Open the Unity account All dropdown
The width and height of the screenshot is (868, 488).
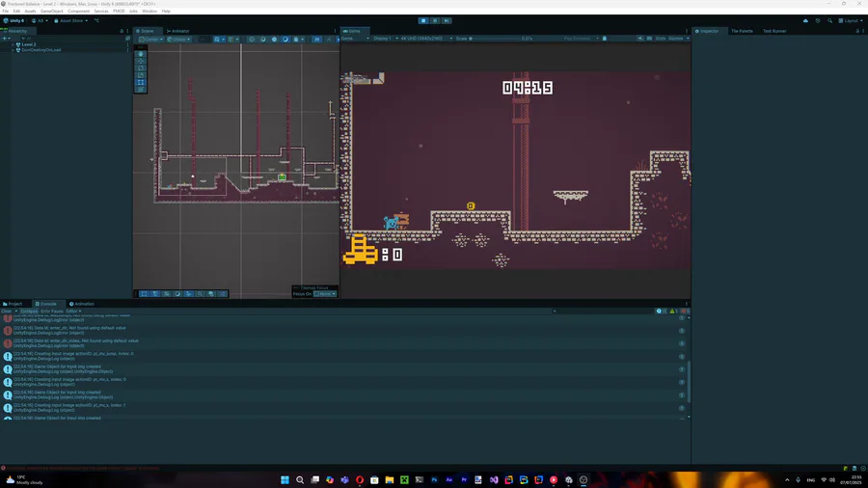click(40, 20)
